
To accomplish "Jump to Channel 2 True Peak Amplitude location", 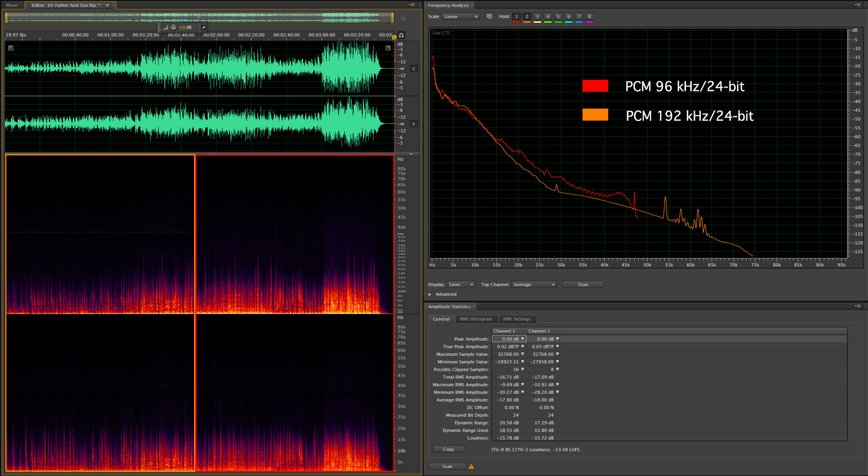I will [557, 346].
